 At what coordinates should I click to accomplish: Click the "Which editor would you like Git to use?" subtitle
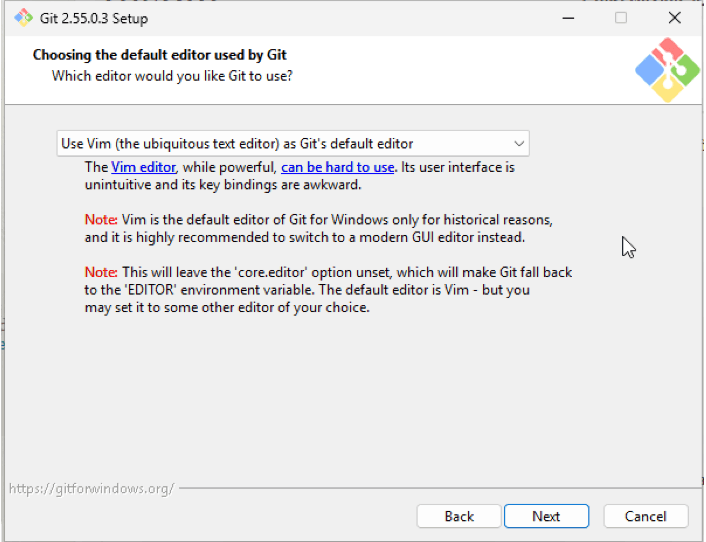pos(172,76)
